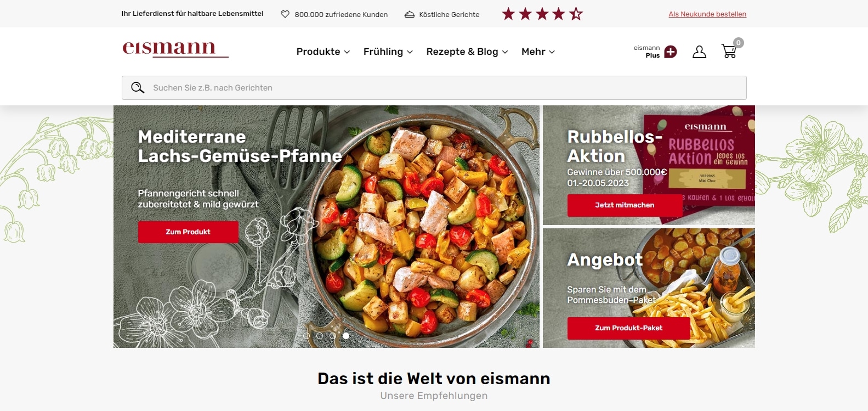Select the third carousel slide dot

click(x=333, y=336)
